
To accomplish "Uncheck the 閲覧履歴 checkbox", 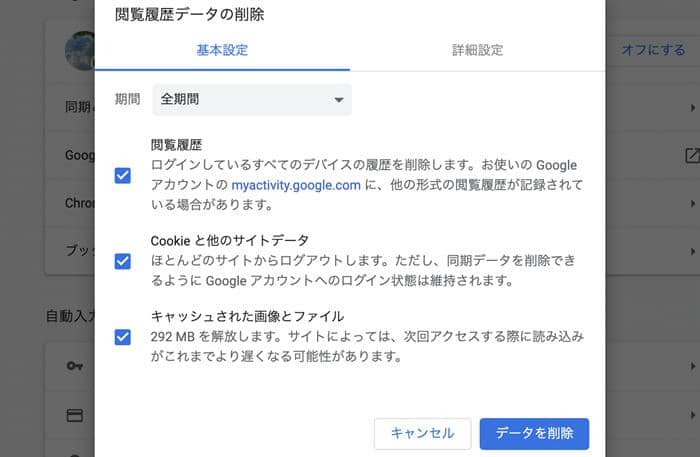I will click(123, 175).
